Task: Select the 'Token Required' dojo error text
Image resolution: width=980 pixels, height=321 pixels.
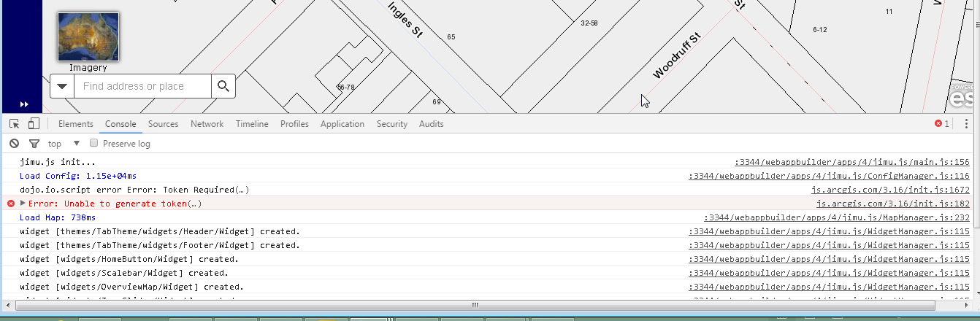Action: 134,190
